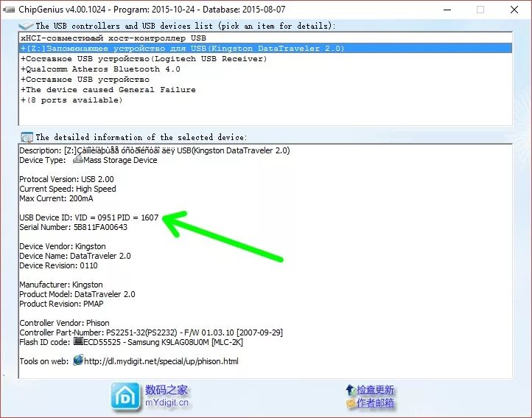Click the Device Vendor: Kingston line

tap(63, 246)
